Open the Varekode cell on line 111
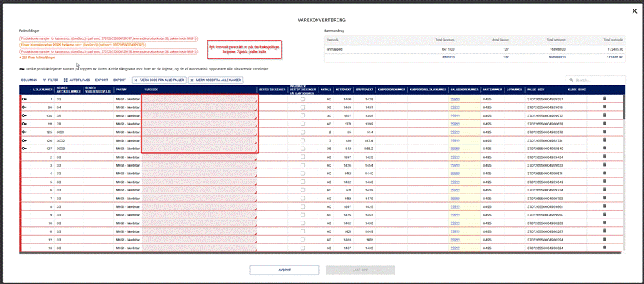Image resolution: width=644 pixels, height=284 pixels. click(x=199, y=124)
